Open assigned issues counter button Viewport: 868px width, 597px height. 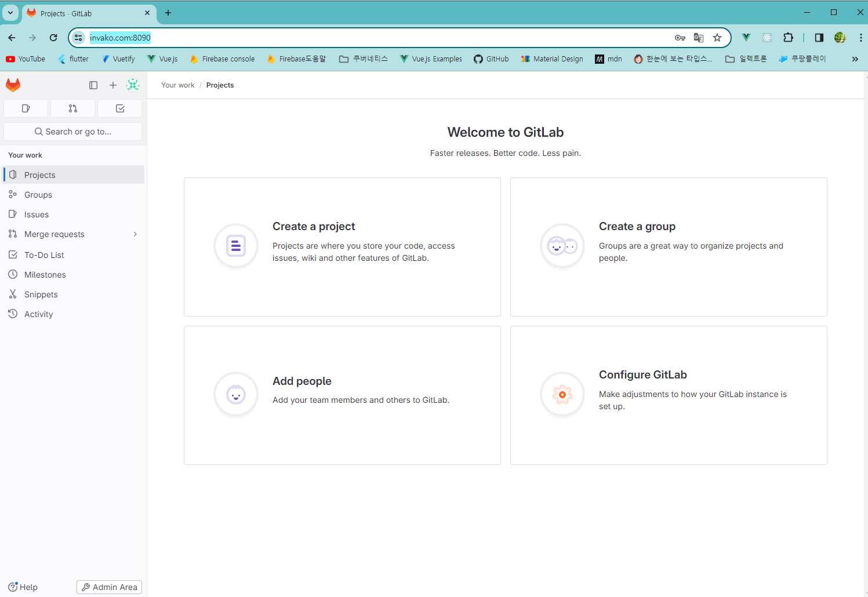26,108
